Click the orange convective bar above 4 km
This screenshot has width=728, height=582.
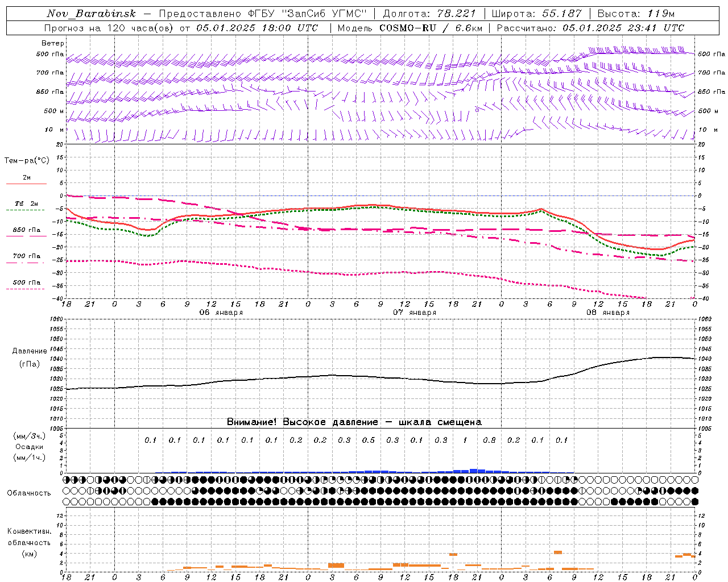558,552
